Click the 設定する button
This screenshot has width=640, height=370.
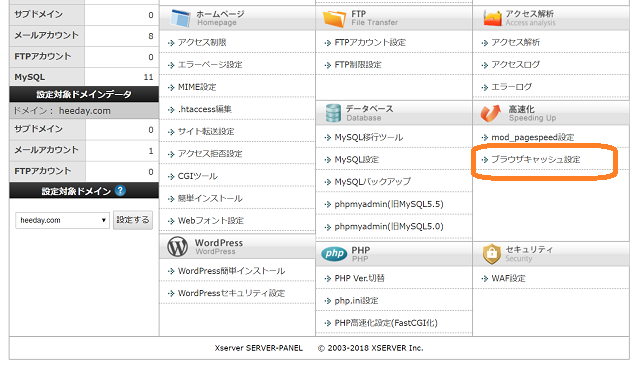click(x=133, y=220)
